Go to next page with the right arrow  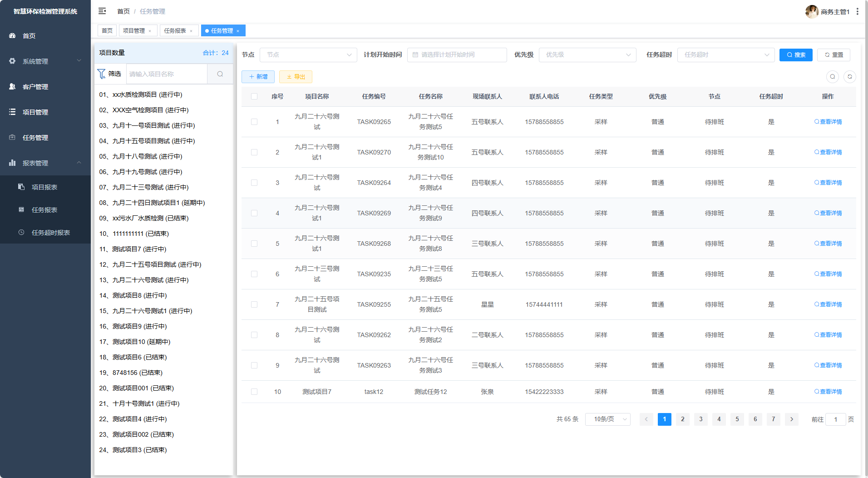pyautogui.click(x=791, y=419)
